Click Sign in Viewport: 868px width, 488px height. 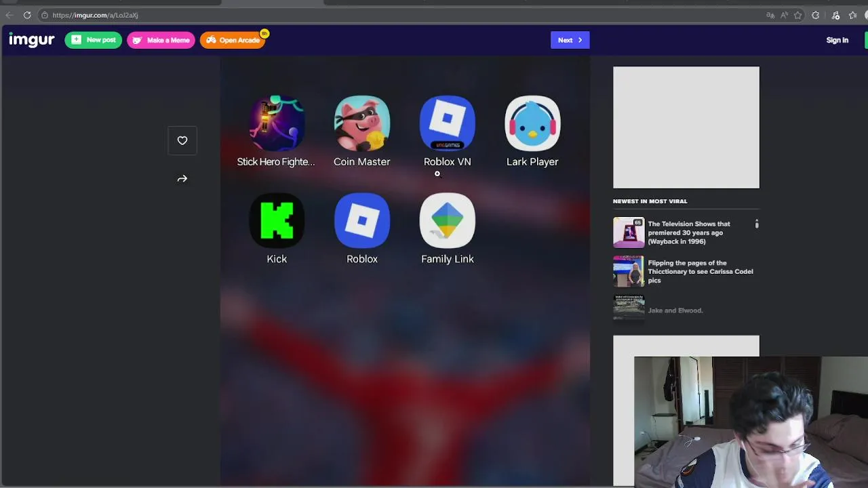point(837,40)
